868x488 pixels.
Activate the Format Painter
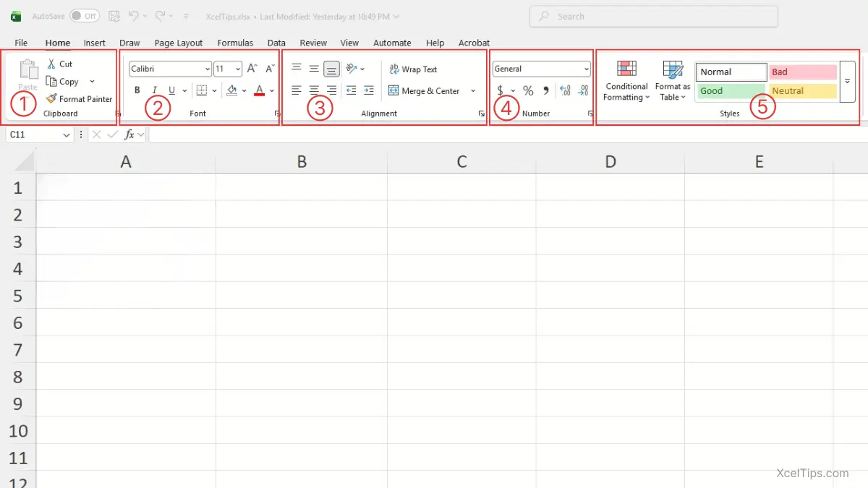point(79,98)
